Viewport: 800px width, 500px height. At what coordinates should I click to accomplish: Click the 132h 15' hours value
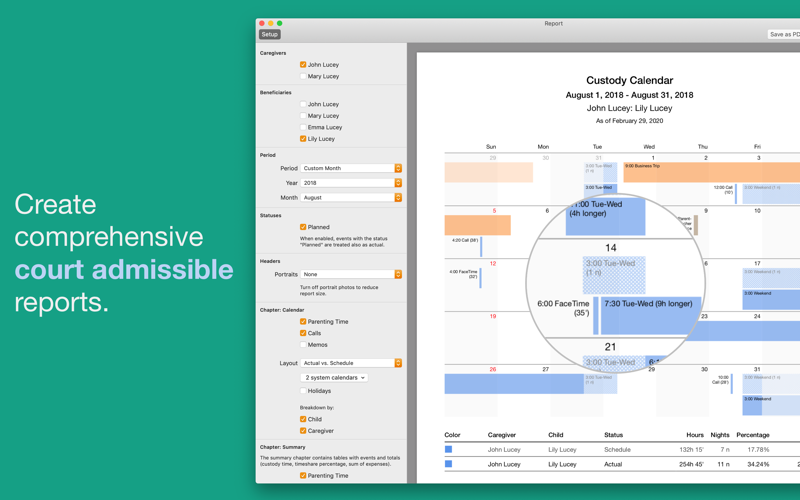[x=691, y=449]
